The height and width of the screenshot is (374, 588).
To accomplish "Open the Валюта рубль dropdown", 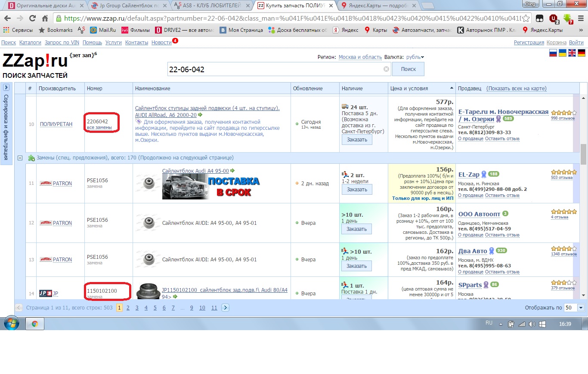I will pyautogui.click(x=415, y=57).
